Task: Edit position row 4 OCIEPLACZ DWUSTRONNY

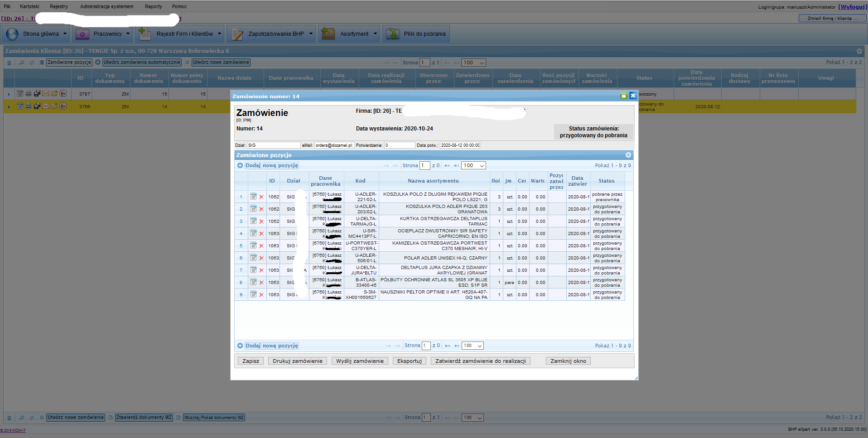Action: [x=254, y=233]
